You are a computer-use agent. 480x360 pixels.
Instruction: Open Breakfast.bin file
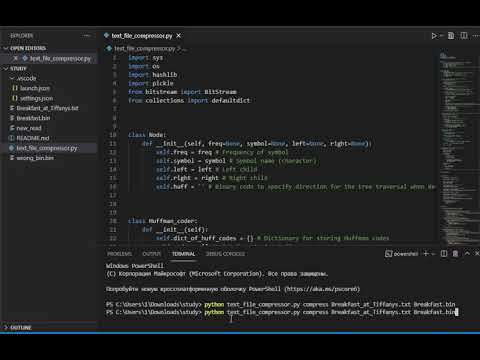(33, 118)
